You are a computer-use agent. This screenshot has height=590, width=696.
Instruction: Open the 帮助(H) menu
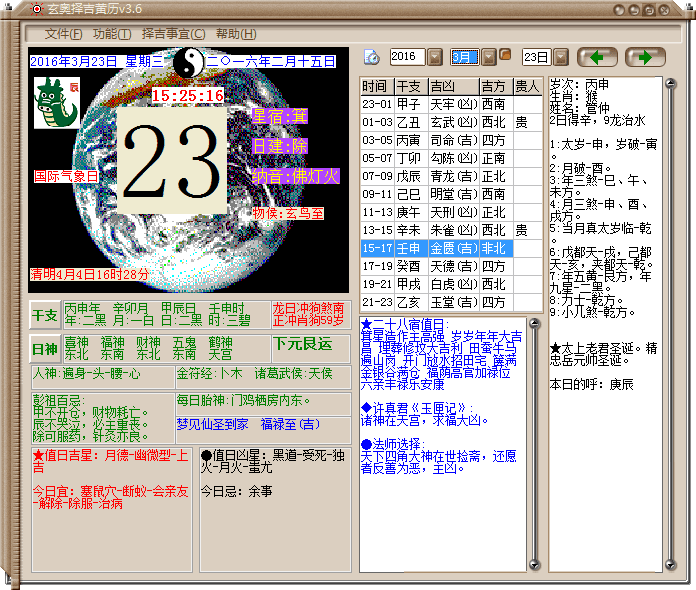[235, 33]
